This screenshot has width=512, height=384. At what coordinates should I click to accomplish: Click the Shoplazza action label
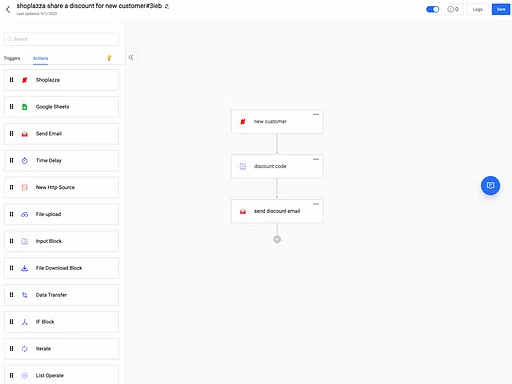click(x=48, y=80)
